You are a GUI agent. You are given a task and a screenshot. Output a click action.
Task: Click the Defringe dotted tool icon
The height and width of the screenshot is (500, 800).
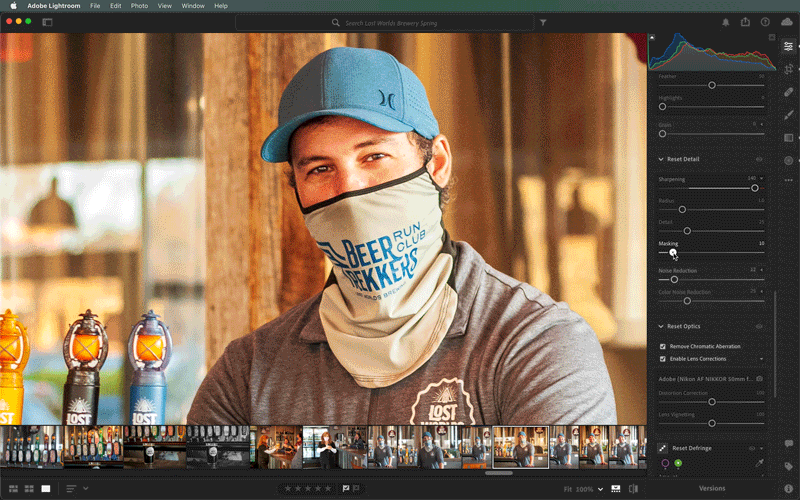click(x=662, y=448)
